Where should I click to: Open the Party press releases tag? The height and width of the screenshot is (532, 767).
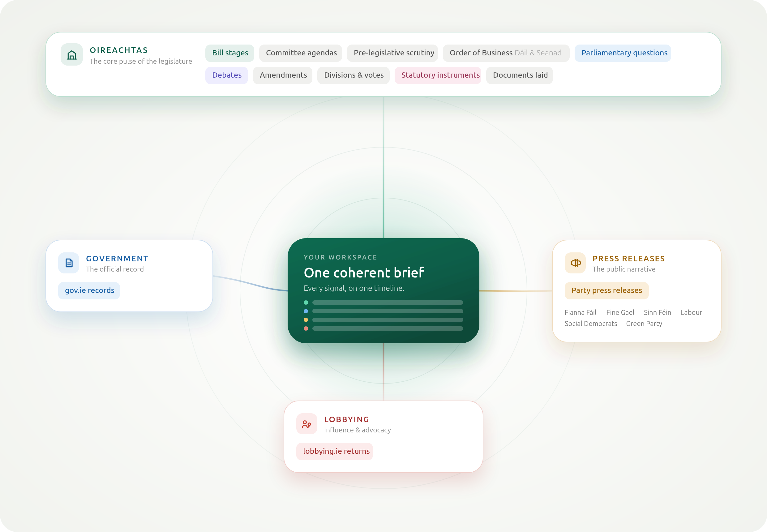click(x=607, y=291)
